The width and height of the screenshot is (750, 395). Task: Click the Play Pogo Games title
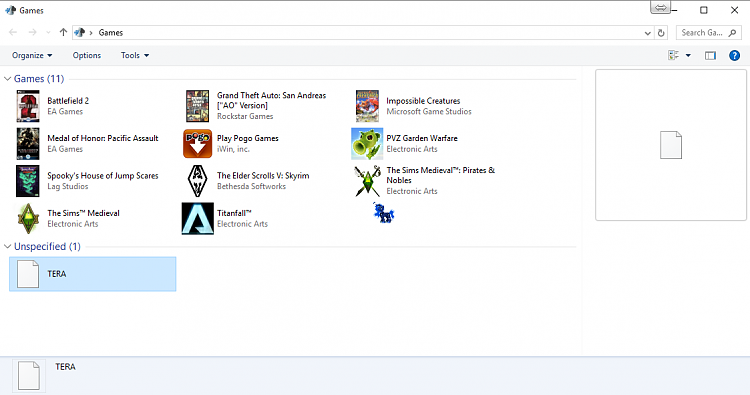tap(247, 138)
